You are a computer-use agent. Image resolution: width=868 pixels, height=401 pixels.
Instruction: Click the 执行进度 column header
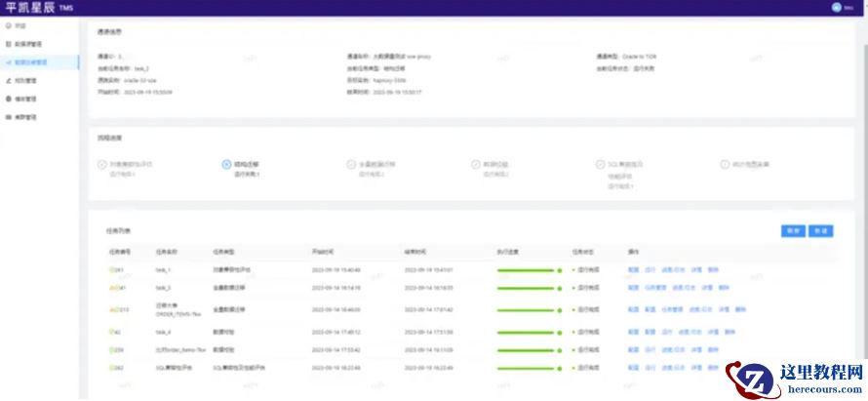coord(507,252)
